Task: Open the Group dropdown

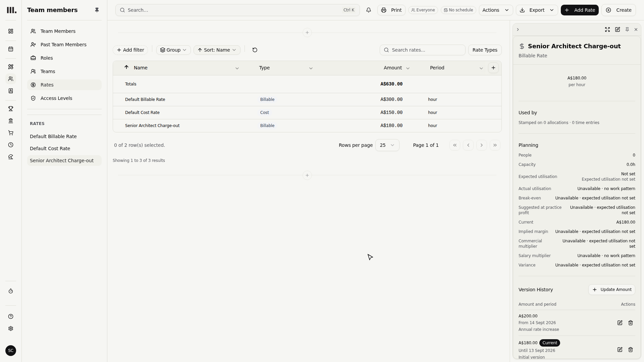Action: pyautogui.click(x=173, y=50)
